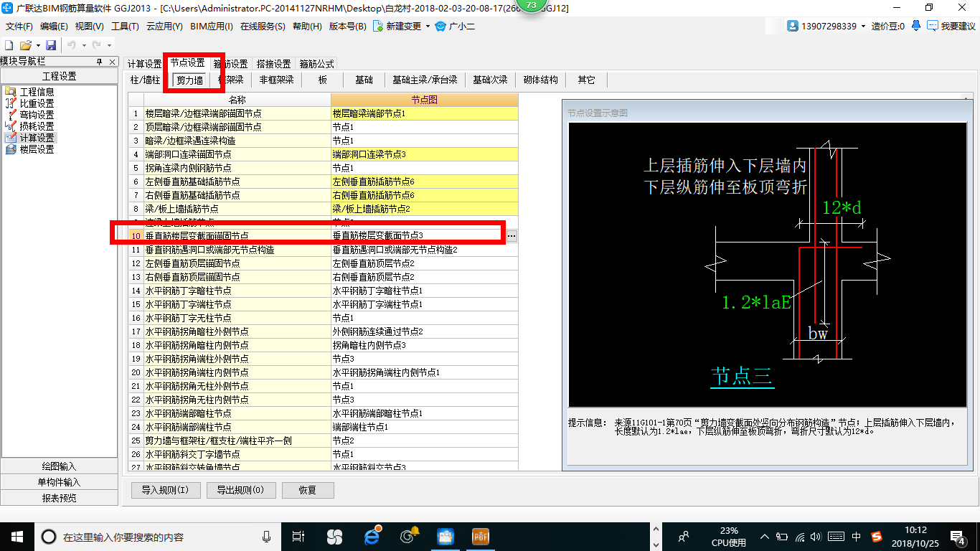The height and width of the screenshot is (551, 980).
Task: Click the microphone icon in taskbar search
Action: click(x=267, y=536)
